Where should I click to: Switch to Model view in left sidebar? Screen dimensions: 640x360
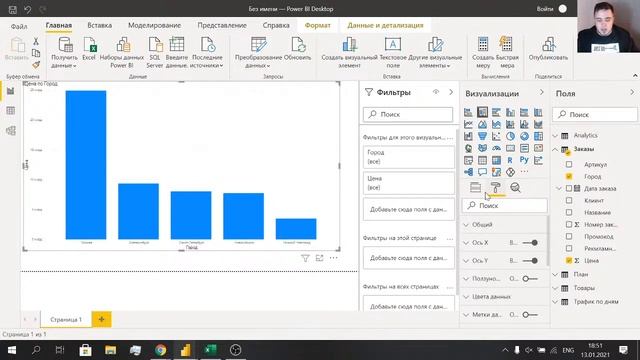(11, 131)
